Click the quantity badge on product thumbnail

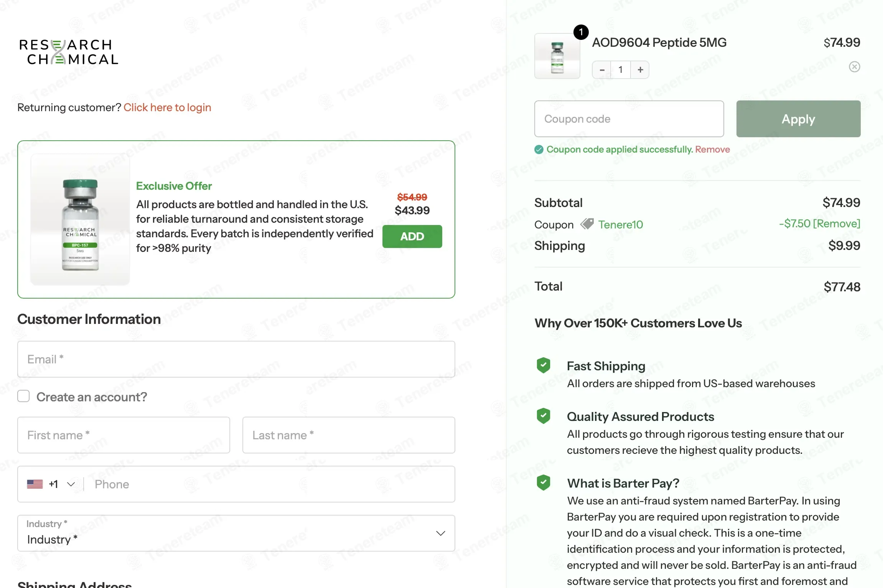pos(581,32)
